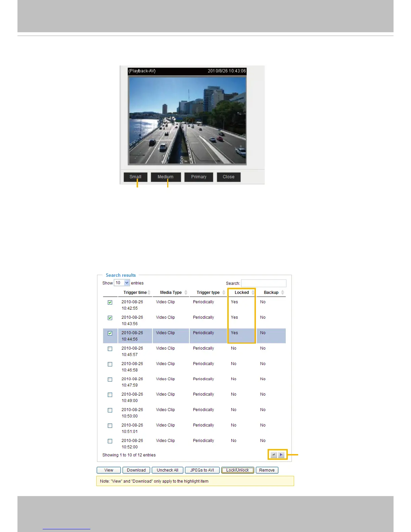Sort by Trigger type column arrows
Screen dimensions: 411x532
(224, 293)
